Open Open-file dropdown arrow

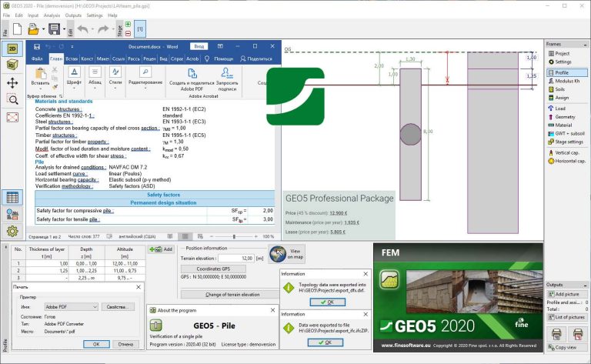43,29
